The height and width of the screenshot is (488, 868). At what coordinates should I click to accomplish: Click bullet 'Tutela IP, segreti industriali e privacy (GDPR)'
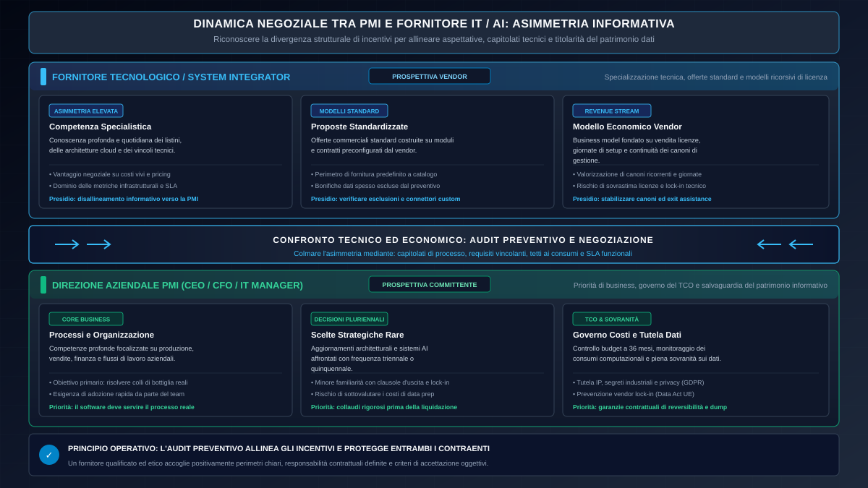click(x=639, y=382)
